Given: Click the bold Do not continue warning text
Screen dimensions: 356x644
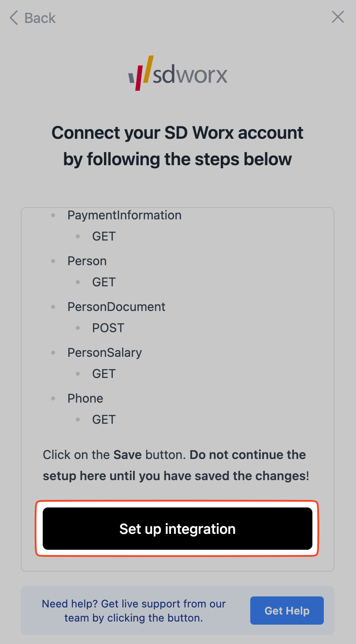Looking at the screenshot, I should [247, 455].
